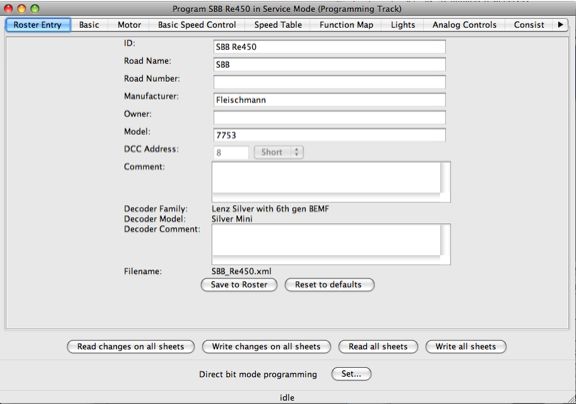Image resolution: width=576 pixels, height=404 pixels.
Task: Click the Write all sheets button
Action: click(x=466, y=347)
